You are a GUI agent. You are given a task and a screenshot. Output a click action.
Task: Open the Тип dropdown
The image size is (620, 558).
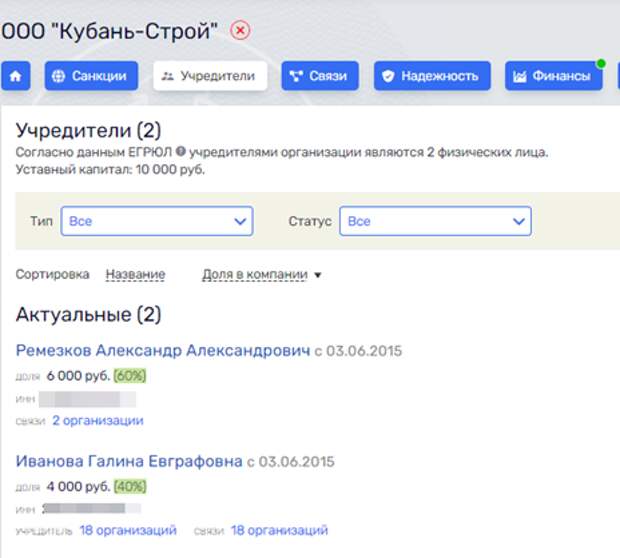(x=157, y=221)
